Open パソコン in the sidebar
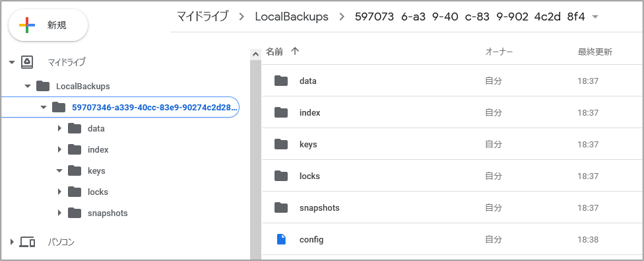This screenshot has height=261, width=644. [61, 242]
